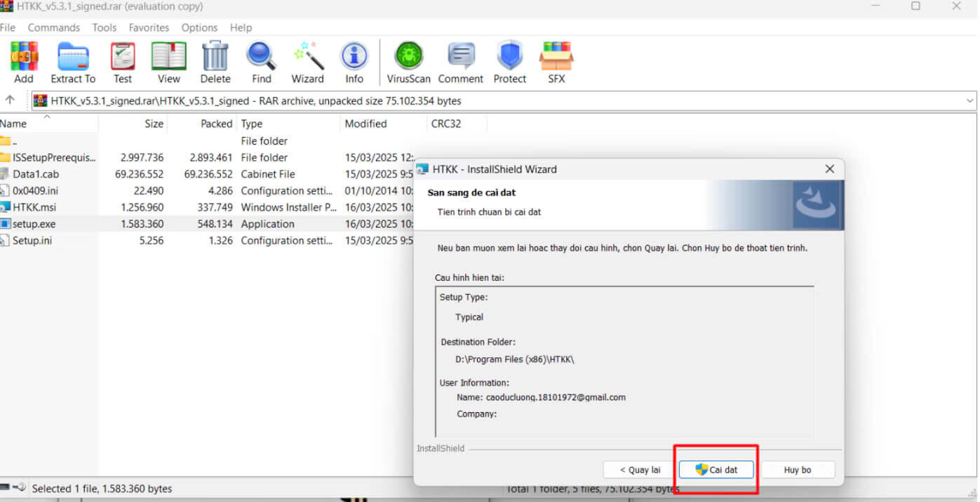Screen dimensions: 980x502
Task: Click the Setup.ini file icon
Action: tap(5, 240)
